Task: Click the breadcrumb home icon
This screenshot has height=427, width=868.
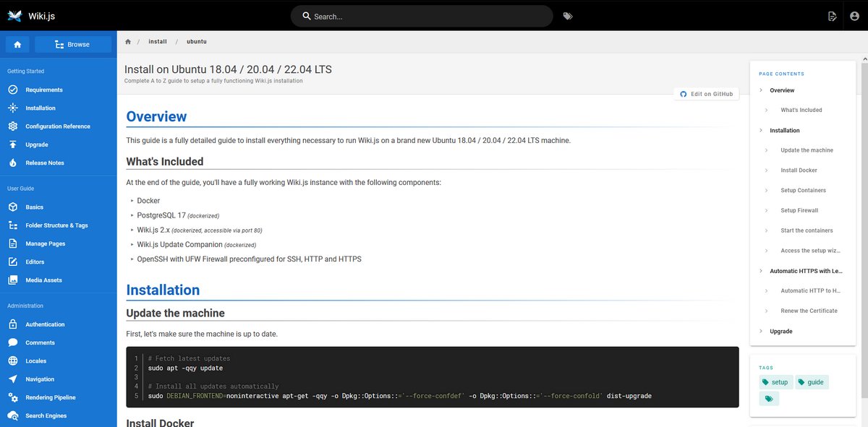Action: [128, 42]
